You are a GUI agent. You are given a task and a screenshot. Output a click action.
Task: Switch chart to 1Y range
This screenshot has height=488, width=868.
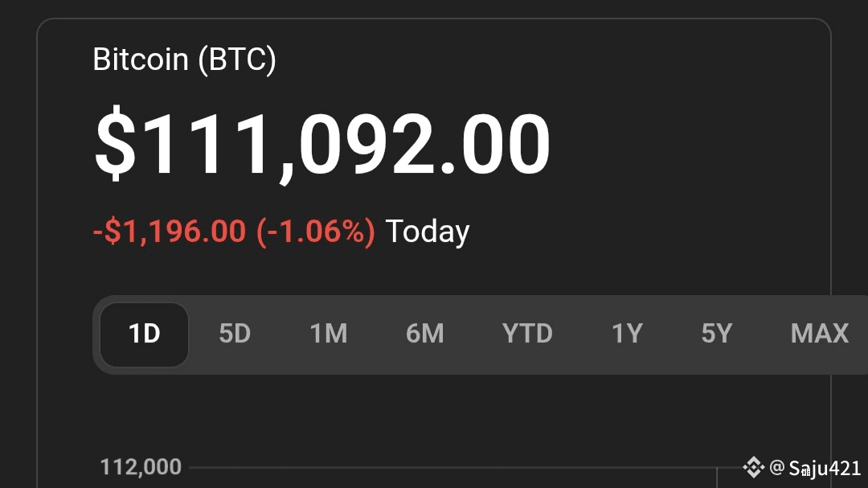point(627,334)
